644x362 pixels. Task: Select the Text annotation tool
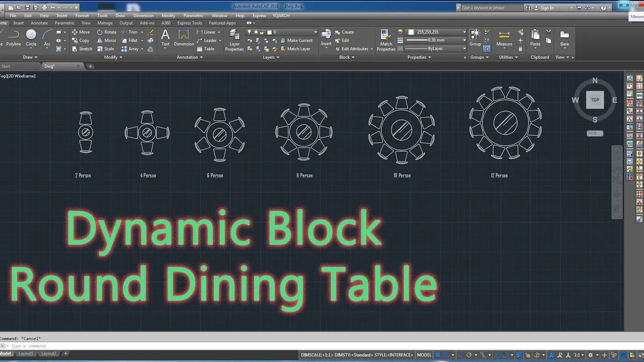coord(165,38)
